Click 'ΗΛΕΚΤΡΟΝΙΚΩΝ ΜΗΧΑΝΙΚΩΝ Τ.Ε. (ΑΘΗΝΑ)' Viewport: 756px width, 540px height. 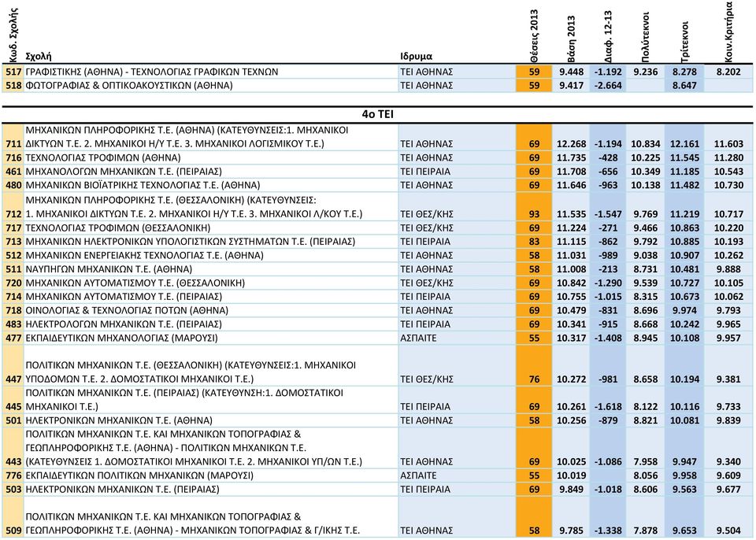(119, 420)
